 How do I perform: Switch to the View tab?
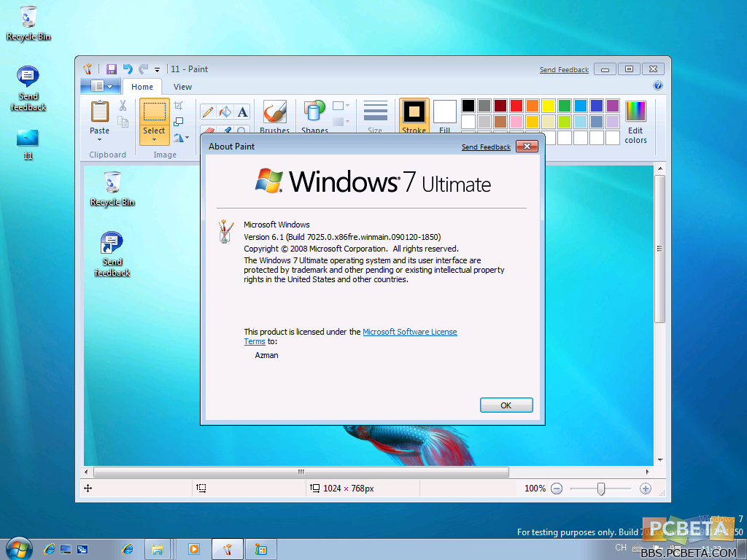click(x=182, y=87)
